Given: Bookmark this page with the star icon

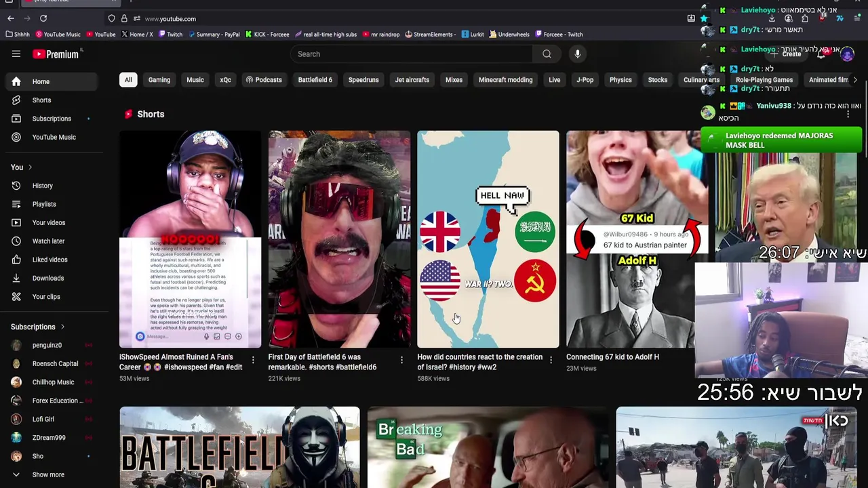Looking at the screenshot, I should 704,18.
